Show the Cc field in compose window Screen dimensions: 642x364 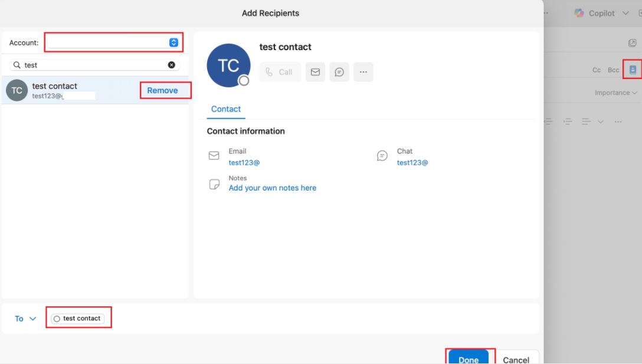[x=597, y=70]
